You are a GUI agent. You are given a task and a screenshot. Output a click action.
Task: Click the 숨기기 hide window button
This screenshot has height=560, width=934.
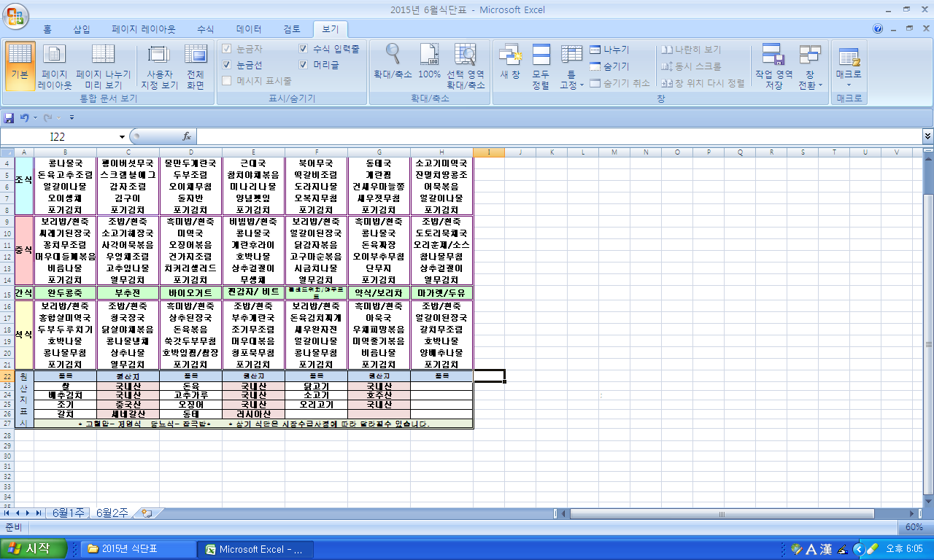click(x=610, y=66)
